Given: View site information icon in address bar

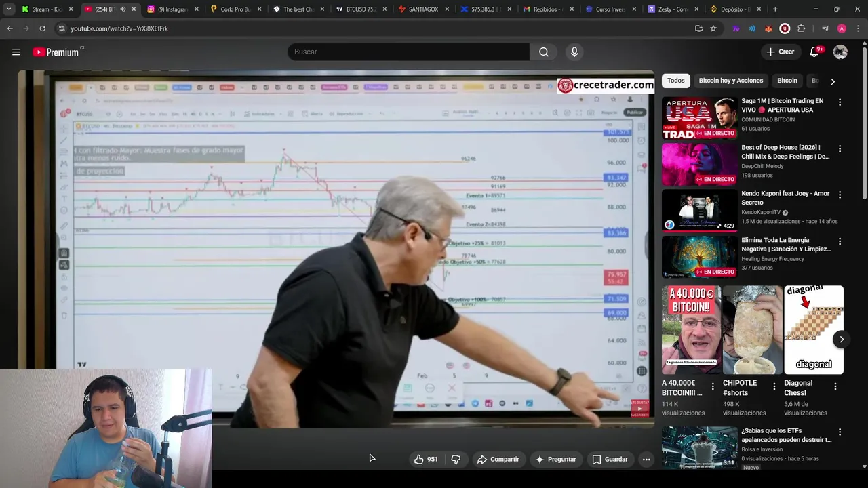Looking at the screenshot, I should point(61,28).
